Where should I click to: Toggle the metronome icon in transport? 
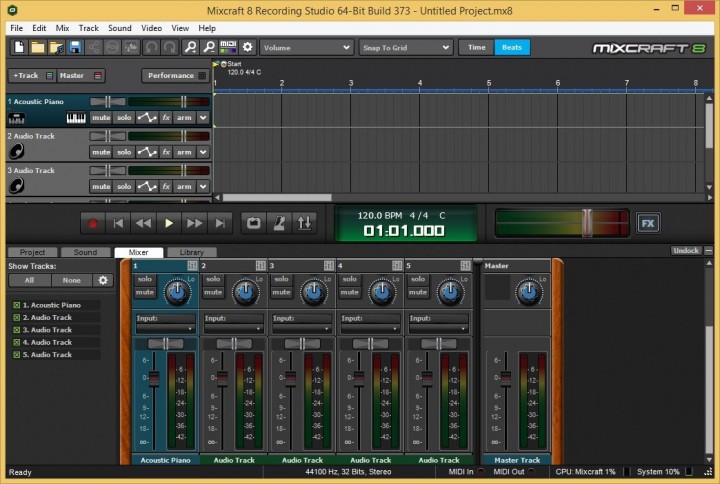[279, 224]
